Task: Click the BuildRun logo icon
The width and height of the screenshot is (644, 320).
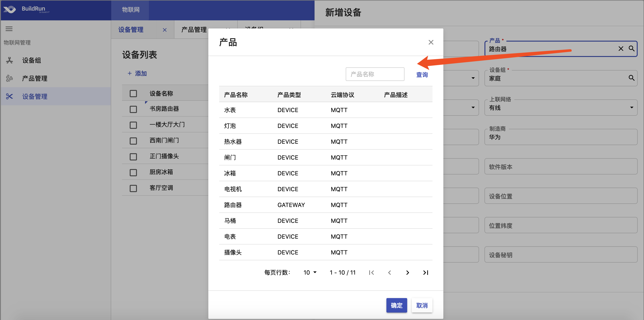Action: click(x=9, y=10)
